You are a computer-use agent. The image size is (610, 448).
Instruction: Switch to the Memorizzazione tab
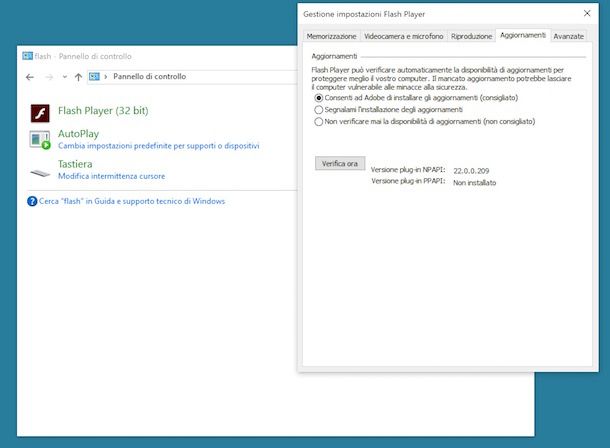point(331,36)
